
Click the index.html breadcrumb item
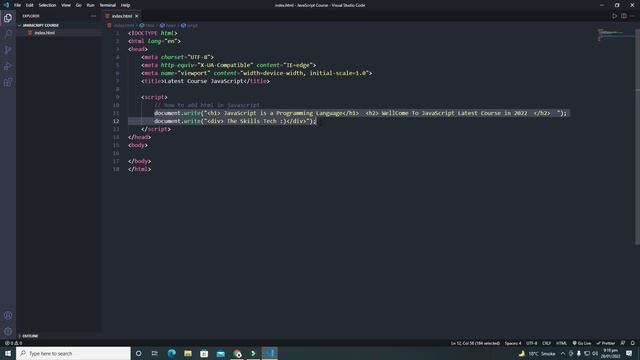pyautogui.click(x=123, y=25)
